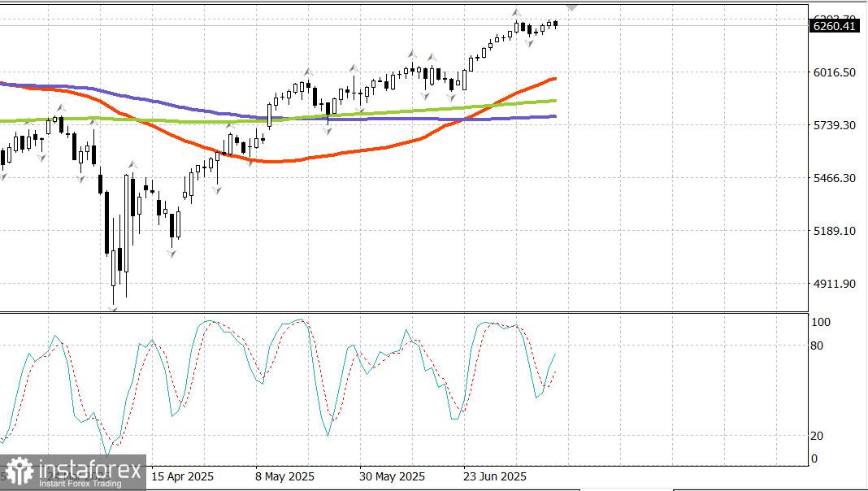Click the 30 May 2025 date label
The height and width of the screenshot is (491, 868).
tap(392, 476)
